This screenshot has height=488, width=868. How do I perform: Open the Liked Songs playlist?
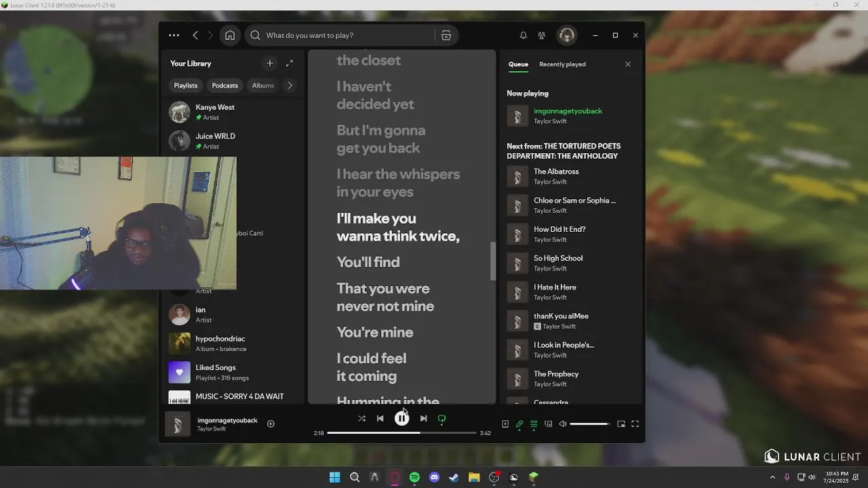click(x=233, y=372)
